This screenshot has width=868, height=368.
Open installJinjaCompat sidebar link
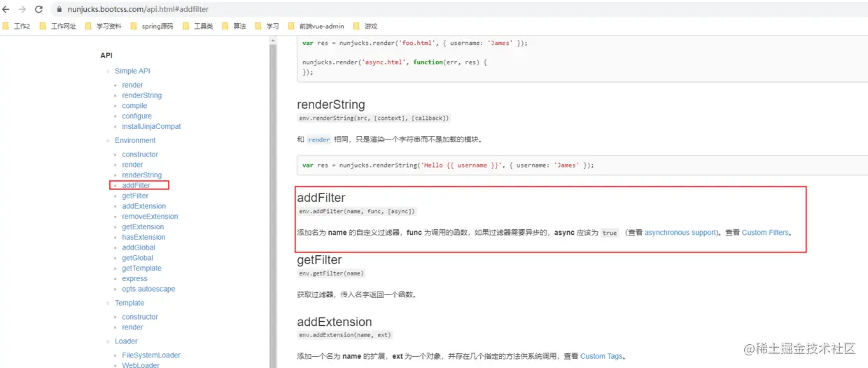pyautogui.click(x=151, y=127)
